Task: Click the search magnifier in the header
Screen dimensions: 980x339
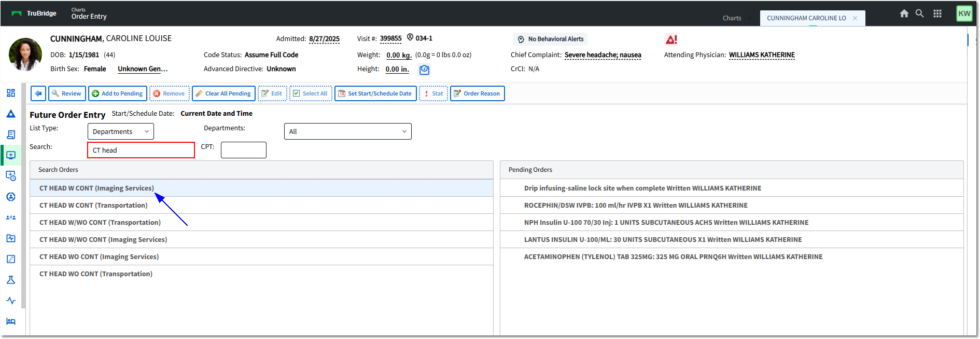Action: click(x=919, y=13)
